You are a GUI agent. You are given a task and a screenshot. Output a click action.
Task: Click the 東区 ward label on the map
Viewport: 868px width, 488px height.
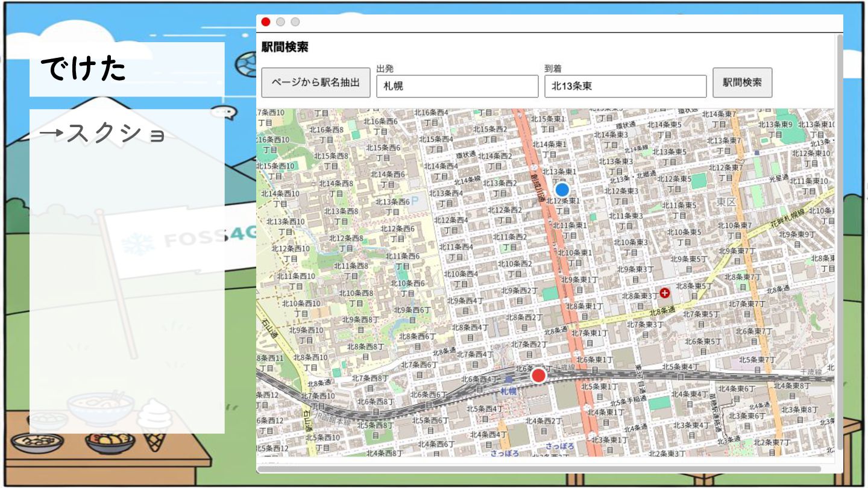click(x=726, y=202)
